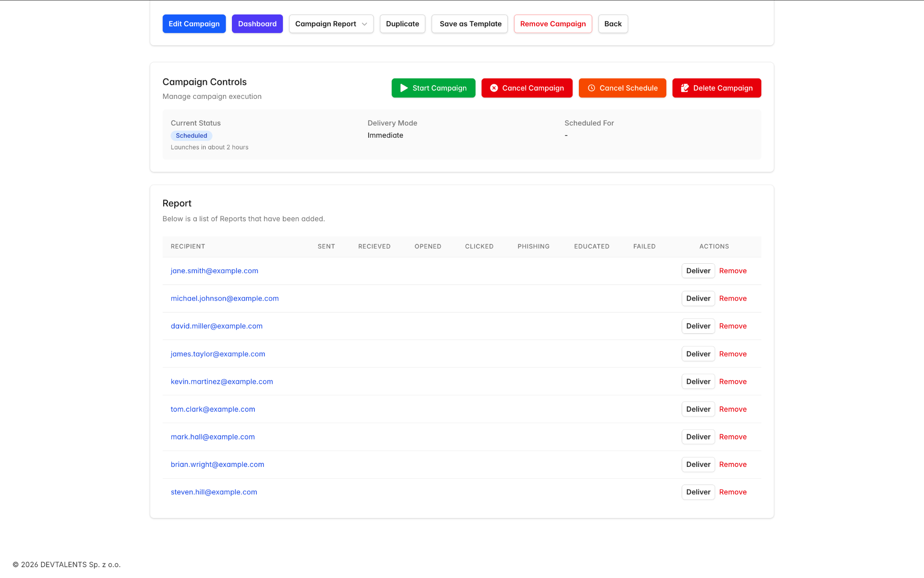Click the X icon on Cancel Campaign
This screenshot has width=924, height=578.
(x=494, y=88)
